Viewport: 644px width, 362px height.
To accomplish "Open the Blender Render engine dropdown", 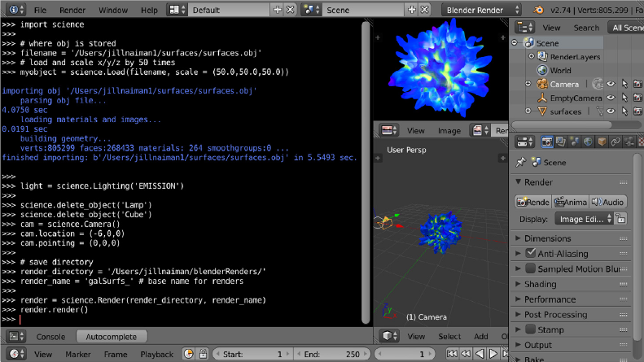I will (x=482, y=10).
